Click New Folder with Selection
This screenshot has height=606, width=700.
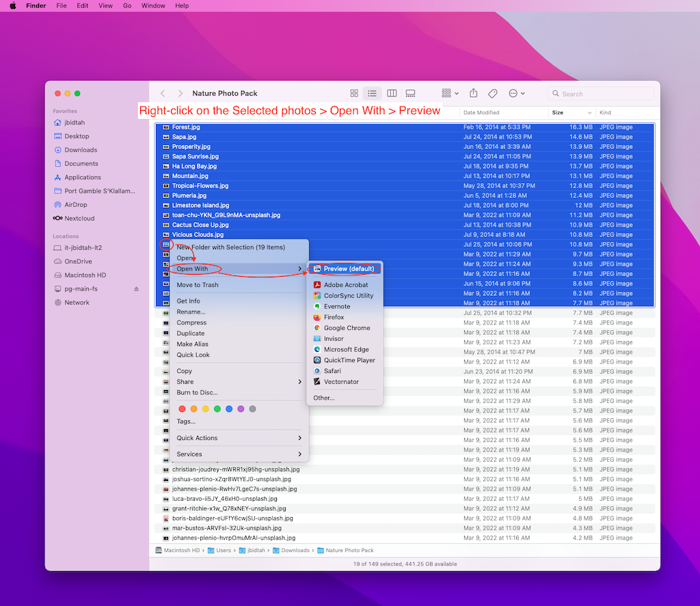tap(239, 247)
